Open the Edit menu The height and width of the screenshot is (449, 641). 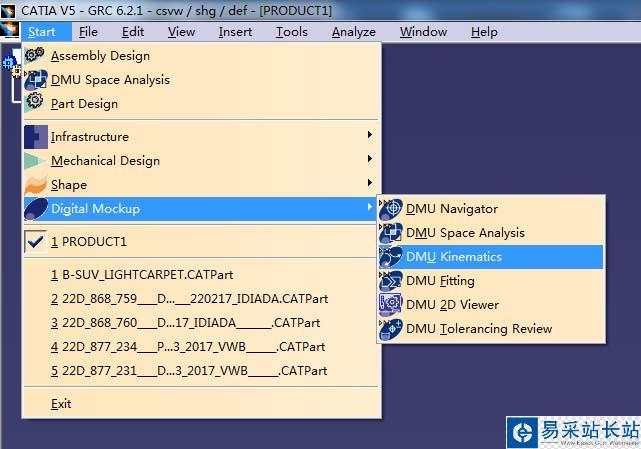(133, 32)
